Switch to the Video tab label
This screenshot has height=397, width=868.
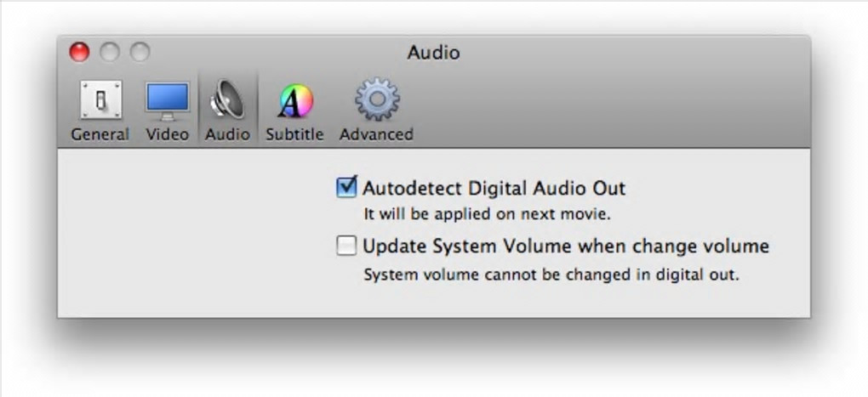coord(167,134)
